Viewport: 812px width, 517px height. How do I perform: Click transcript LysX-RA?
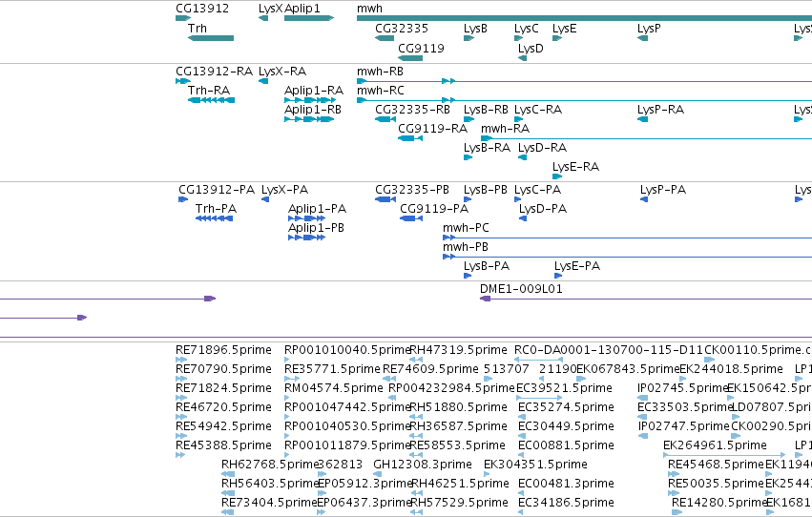coord(282,72)
